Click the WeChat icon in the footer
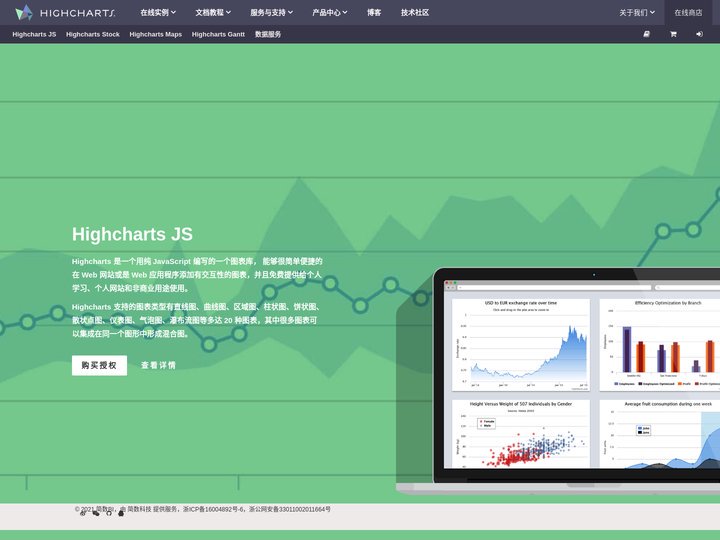Screen dimensions: 720x540 pos(96,513)
